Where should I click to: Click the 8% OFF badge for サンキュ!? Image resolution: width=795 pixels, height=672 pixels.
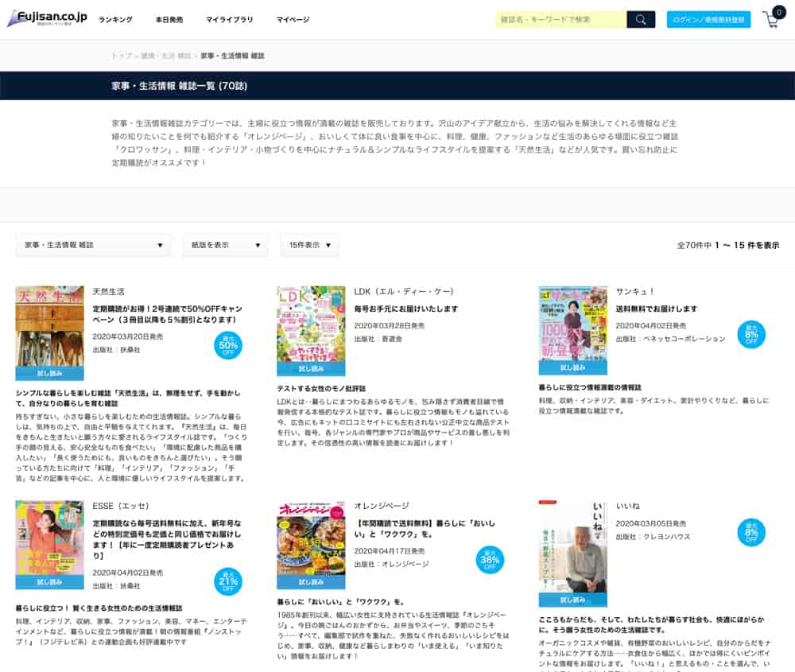point(751,334)
